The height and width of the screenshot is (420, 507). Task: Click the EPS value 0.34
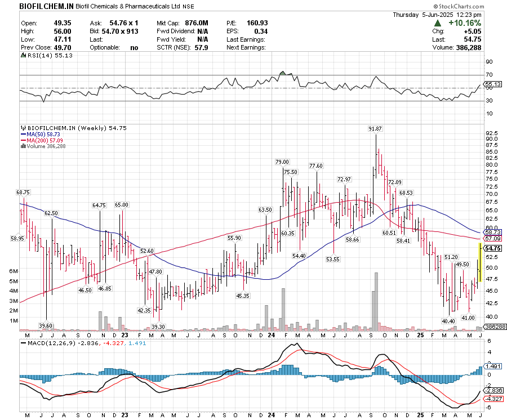click(x=261, y=32)
